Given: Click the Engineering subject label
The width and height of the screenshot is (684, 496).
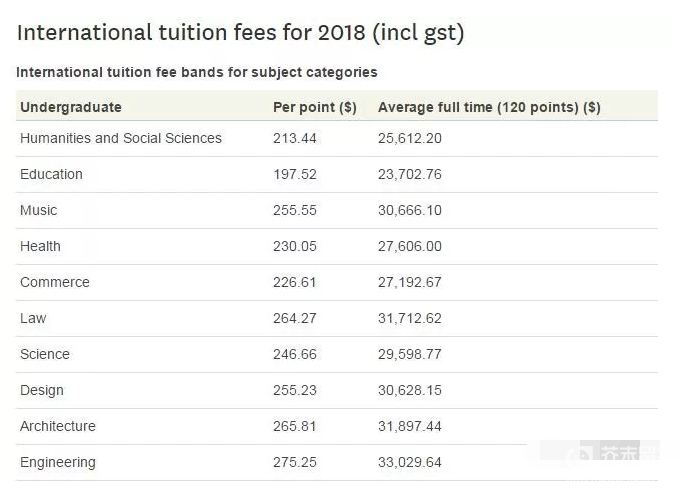Looking at the screenshot, I should pyautogui.click(x=58, y=462).
